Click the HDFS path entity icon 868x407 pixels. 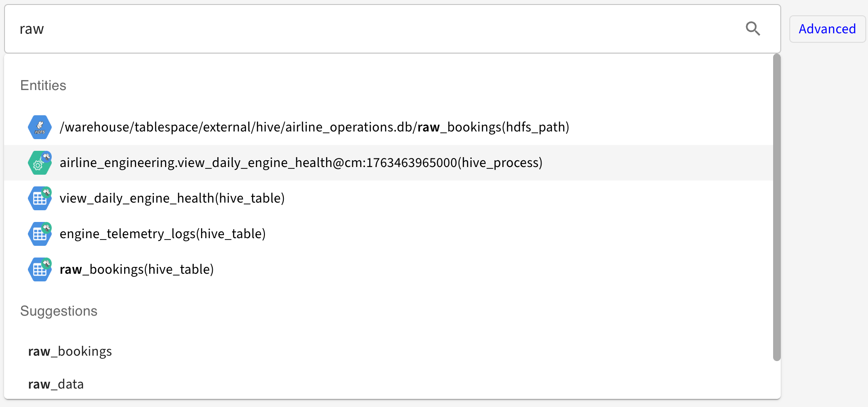(40, 127)
